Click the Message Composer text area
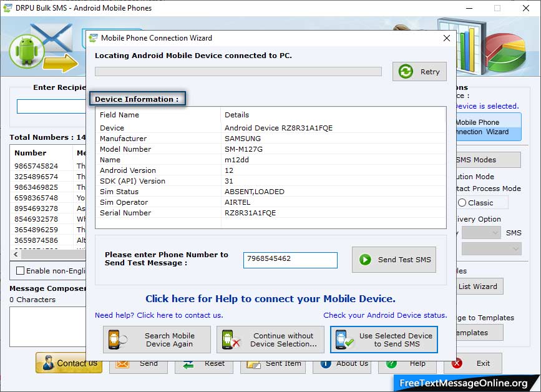 [x=47, y=326]
